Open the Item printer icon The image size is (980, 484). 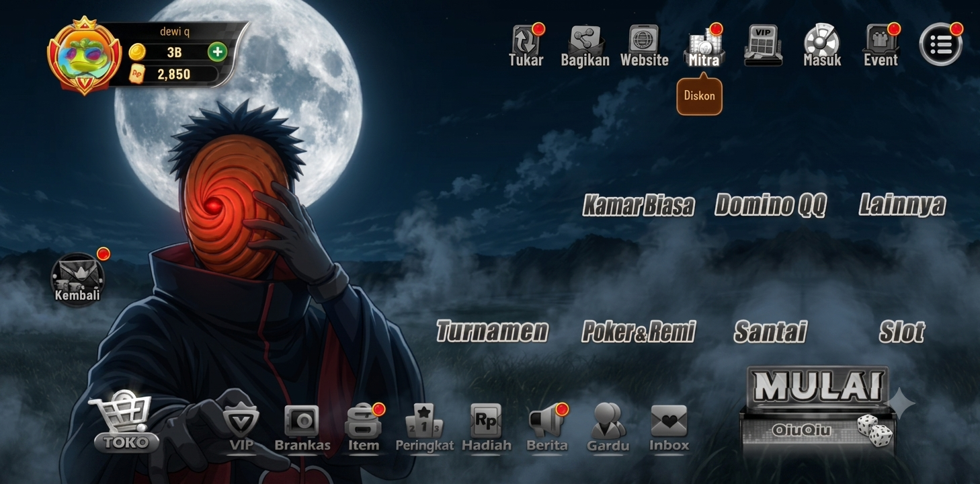363,428
